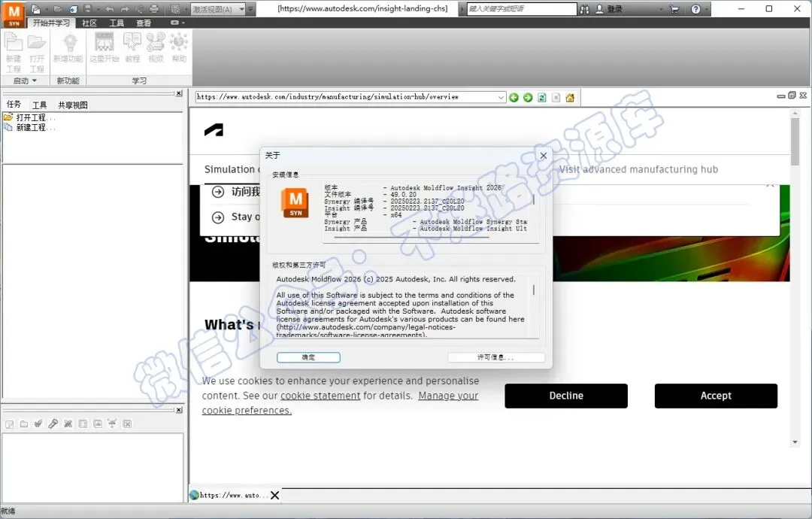Switch to the 共享视图 panel tab
Viewport: 812px width, 519px height.
72,105
